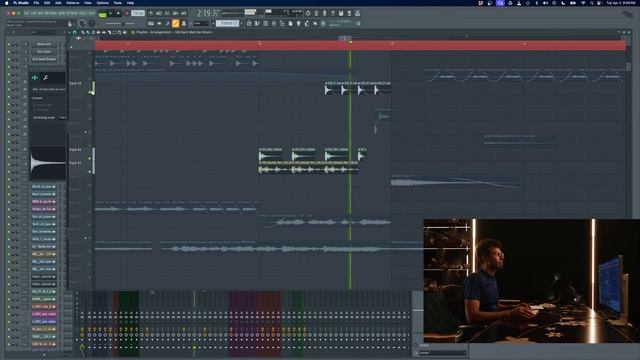Click the 2:19 song time display
640x360 pixels.
point(208,13)
